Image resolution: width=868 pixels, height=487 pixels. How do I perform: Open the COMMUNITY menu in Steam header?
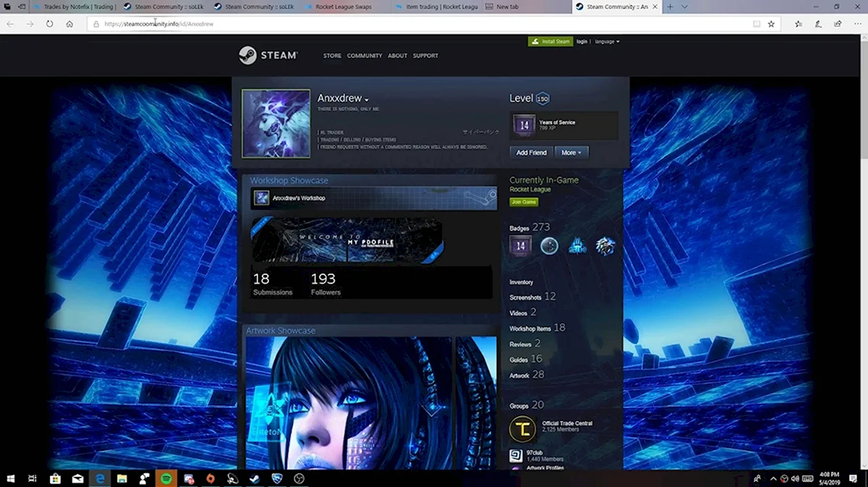(365, 56)
